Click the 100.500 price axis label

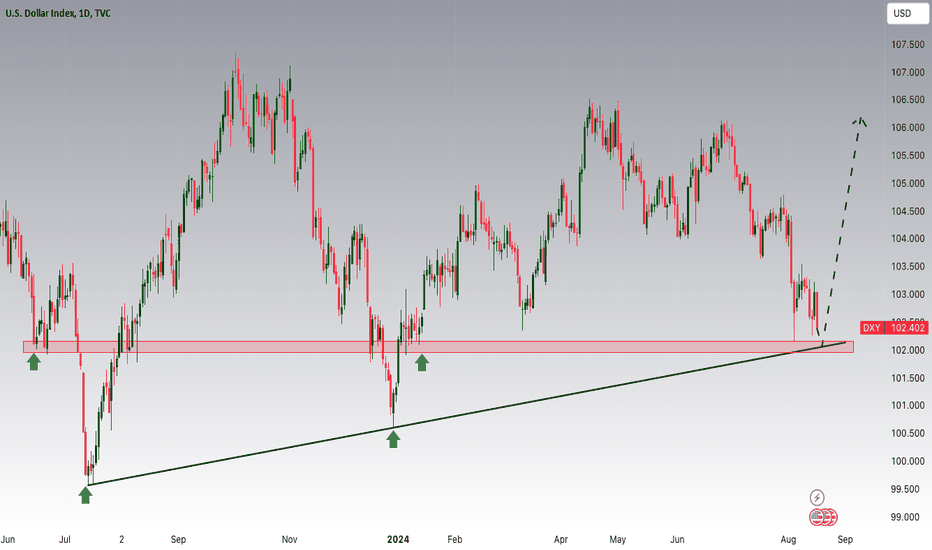tap(908, 433)
